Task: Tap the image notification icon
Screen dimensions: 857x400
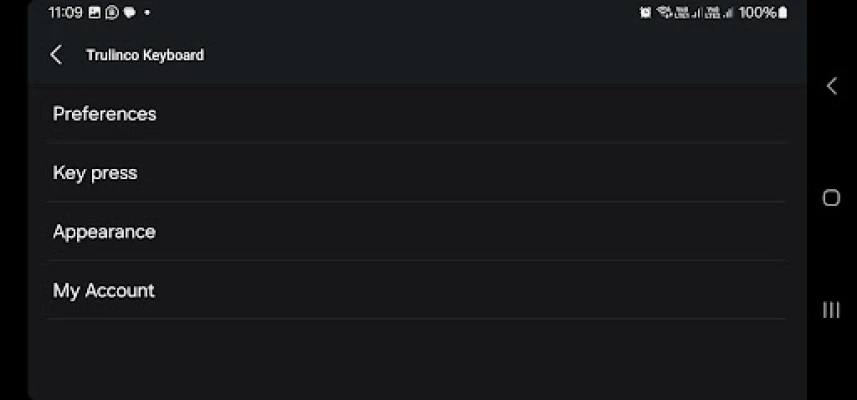Action: [x=95, y=13]
